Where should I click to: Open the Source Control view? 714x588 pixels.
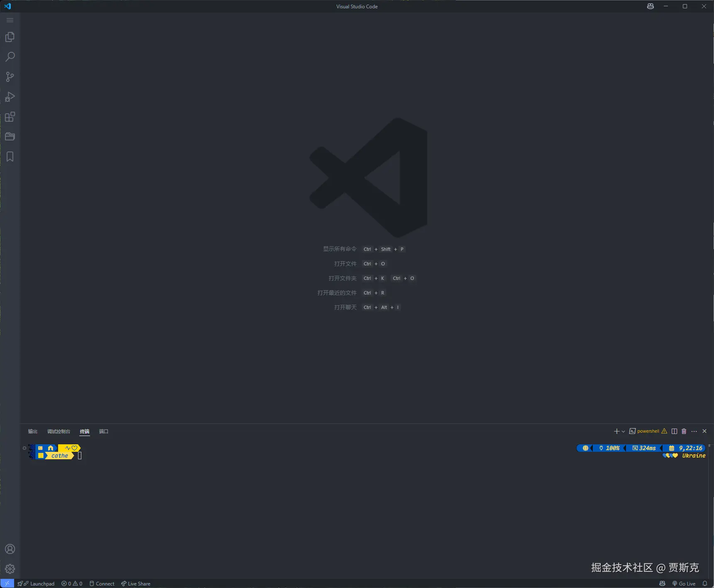(10, 77)
